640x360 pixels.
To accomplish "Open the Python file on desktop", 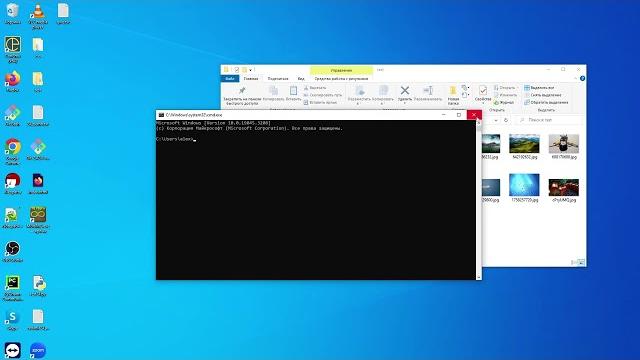I will pos(38,286).
